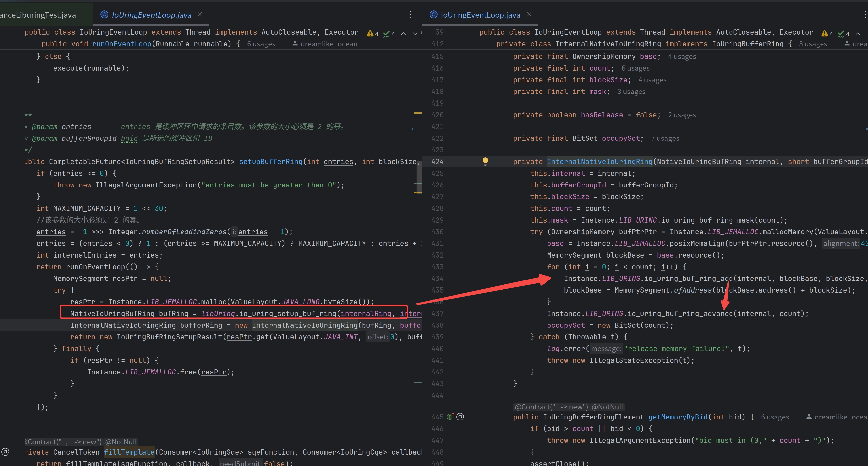Show 4 usages of the blockSize field
This screenshot has height=466, width=868.
(652, 80)
